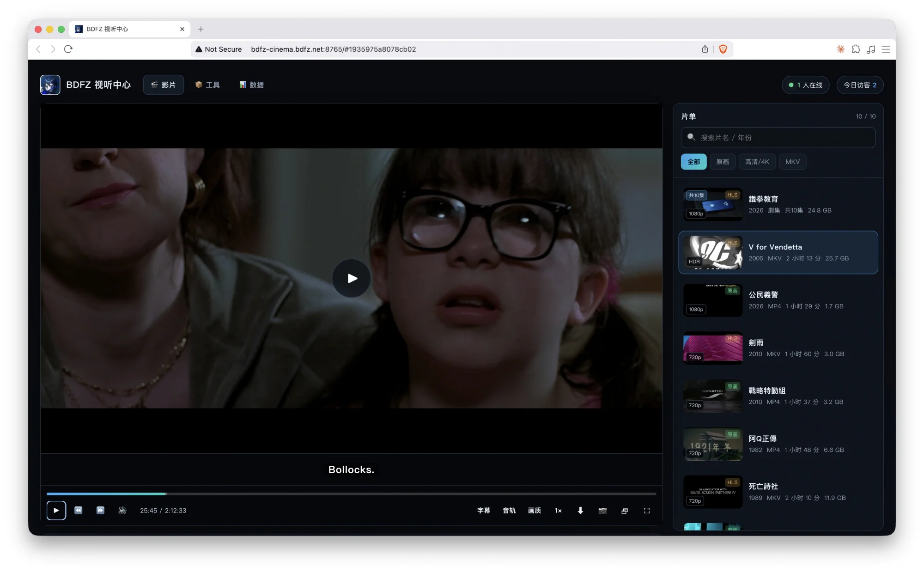Viewport: 924px width, 573px height.
Task: Filter the list by 高清/4K
Action: click(757, 162)
